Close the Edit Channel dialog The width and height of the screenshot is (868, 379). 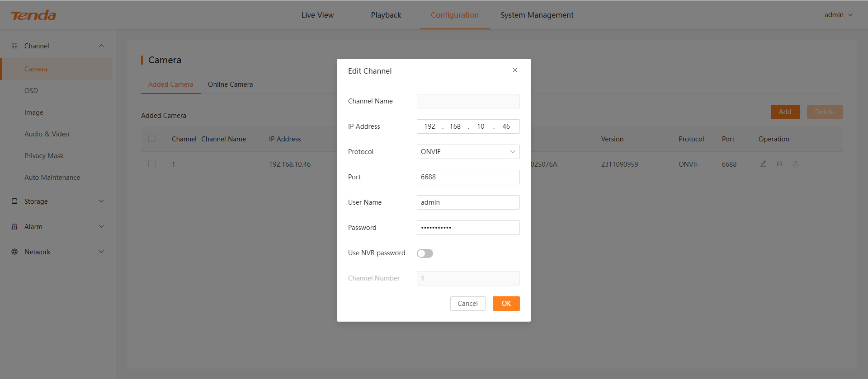click(514, 70)
